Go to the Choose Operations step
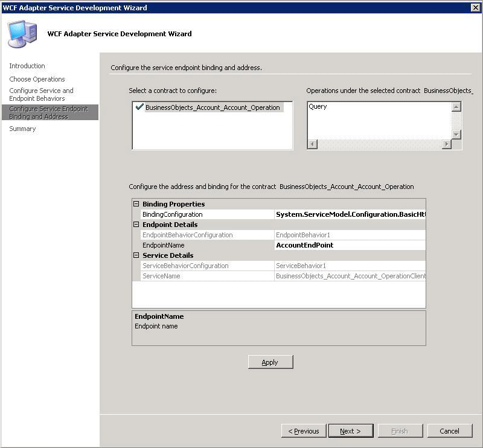 (37, 79)
